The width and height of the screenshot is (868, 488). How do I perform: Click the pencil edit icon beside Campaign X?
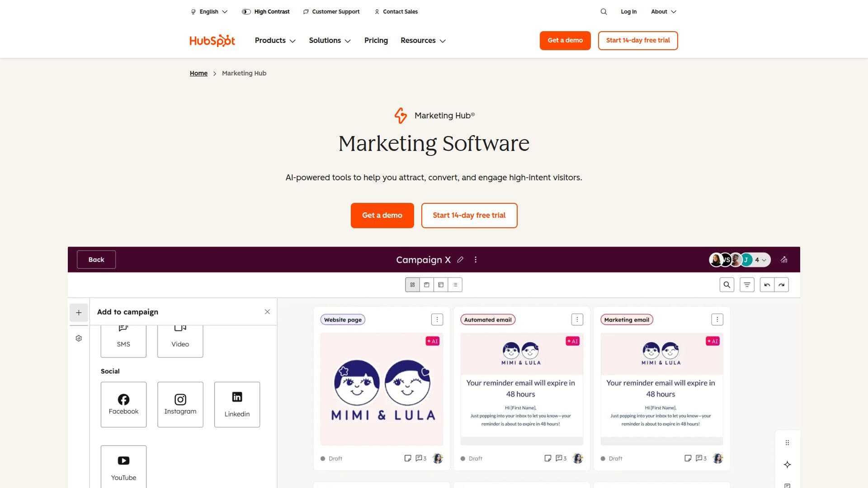tap(460, 260)
